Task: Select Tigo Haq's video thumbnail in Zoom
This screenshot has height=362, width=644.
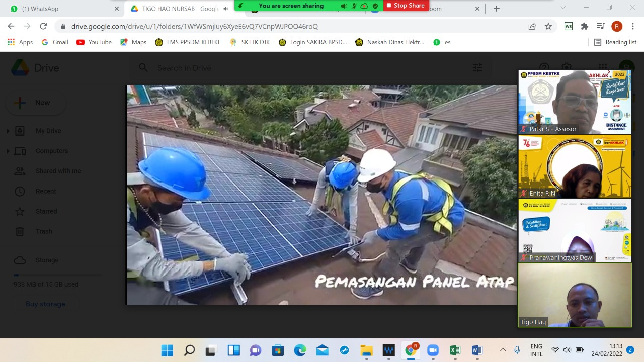Action: [x=575, y=295]
